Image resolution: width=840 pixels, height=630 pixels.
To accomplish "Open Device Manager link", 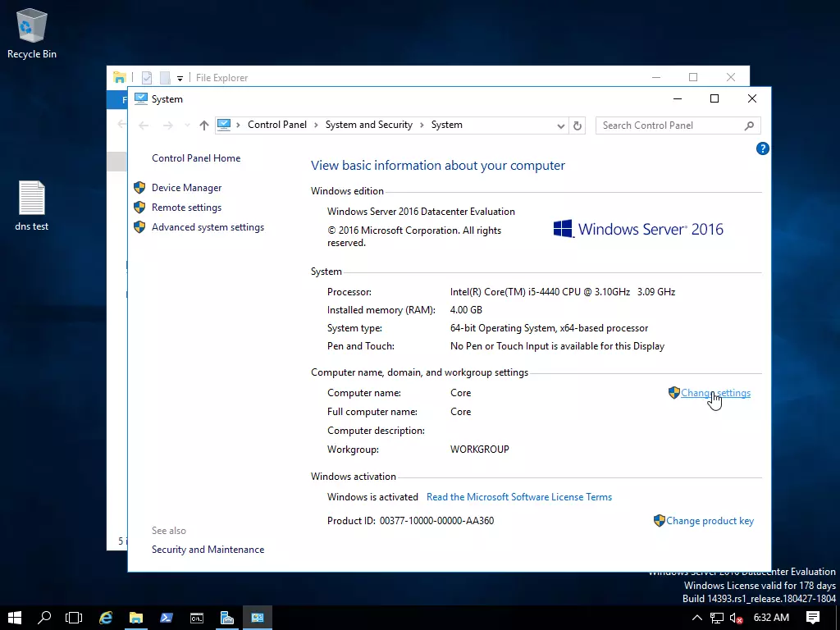I will [x=186, y=188].
